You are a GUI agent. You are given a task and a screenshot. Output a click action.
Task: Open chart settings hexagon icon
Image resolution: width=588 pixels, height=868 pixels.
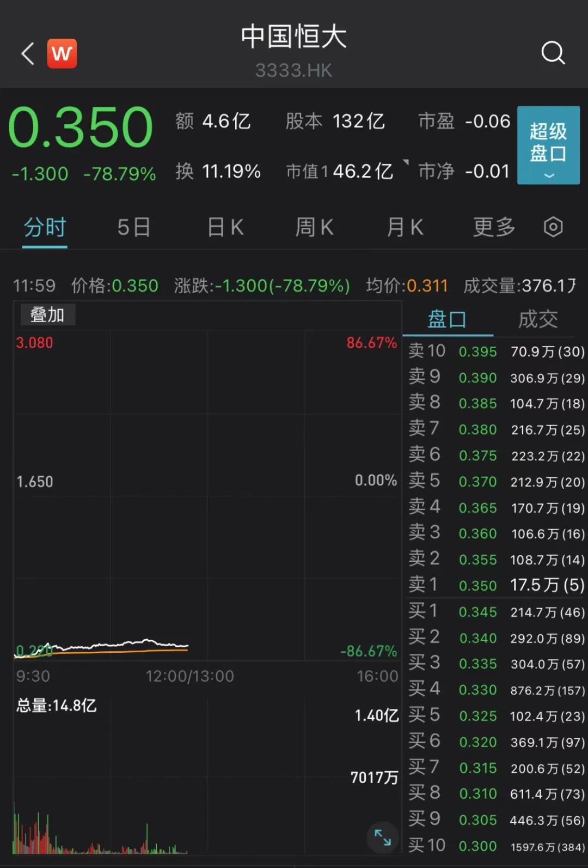coord(553,227)
